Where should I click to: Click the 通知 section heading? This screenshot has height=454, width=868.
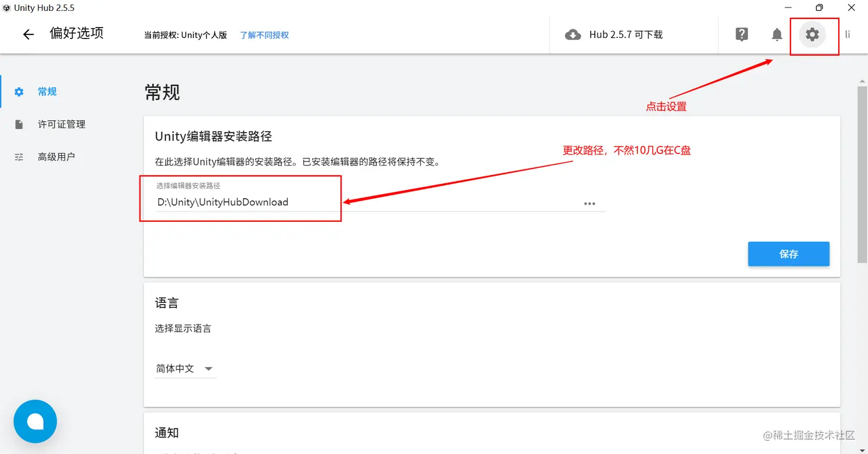click(167, 433)
